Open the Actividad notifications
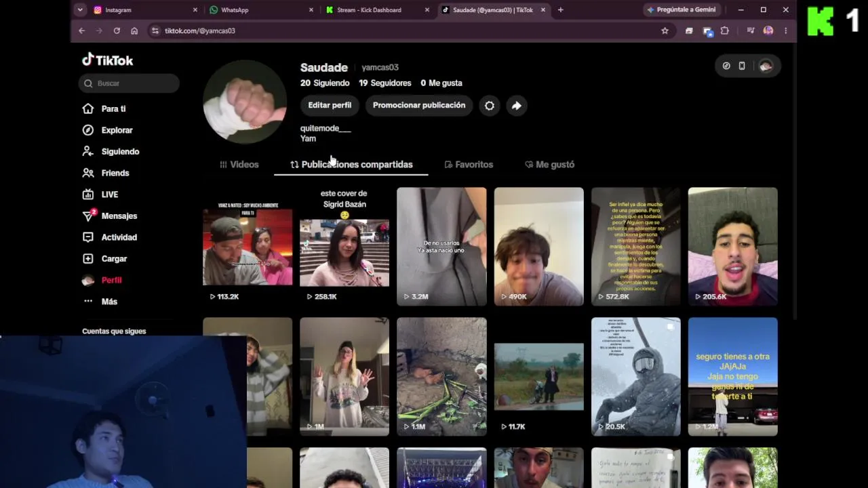Image resolution: width=868 pixels, height=488 pixels. pos(119,237)
